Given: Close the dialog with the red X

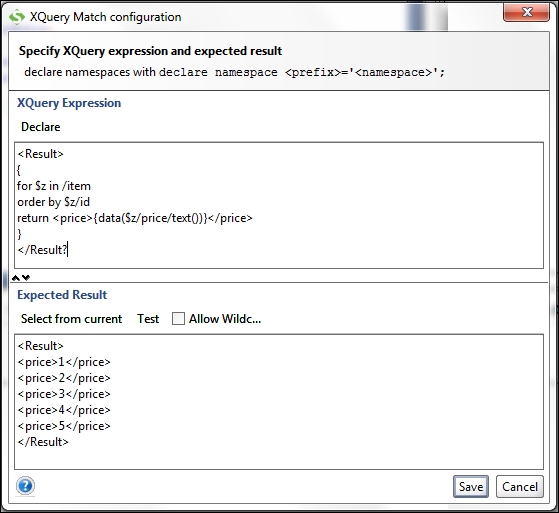Looking at the screenshot, I should (x=527, y=12).
